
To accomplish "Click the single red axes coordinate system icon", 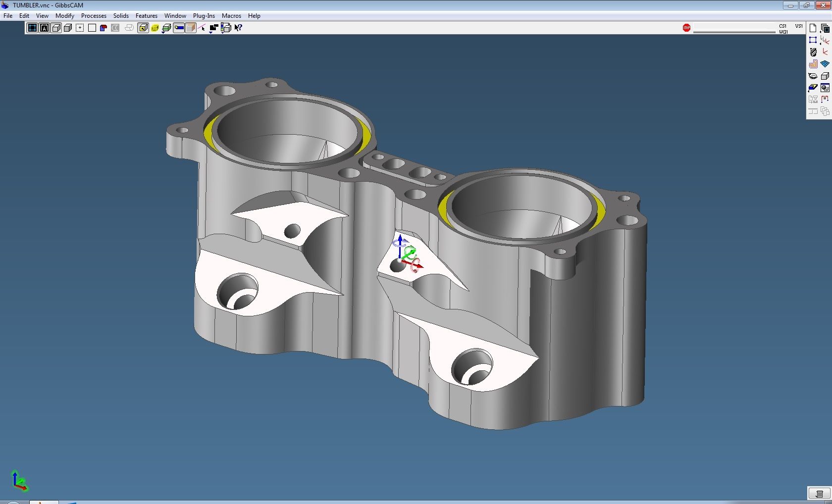I will click(825, 52).
